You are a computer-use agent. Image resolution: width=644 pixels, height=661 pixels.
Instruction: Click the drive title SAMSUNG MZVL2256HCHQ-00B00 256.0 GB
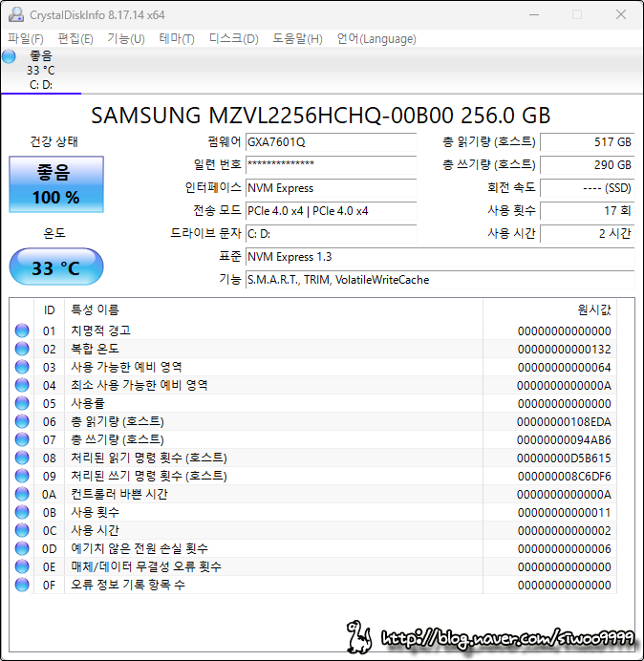tap(321, 115)
